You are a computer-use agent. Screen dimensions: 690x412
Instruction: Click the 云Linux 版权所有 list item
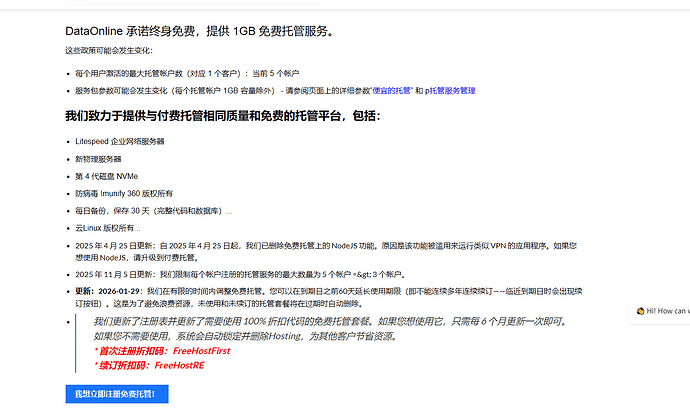coord(107,228)
